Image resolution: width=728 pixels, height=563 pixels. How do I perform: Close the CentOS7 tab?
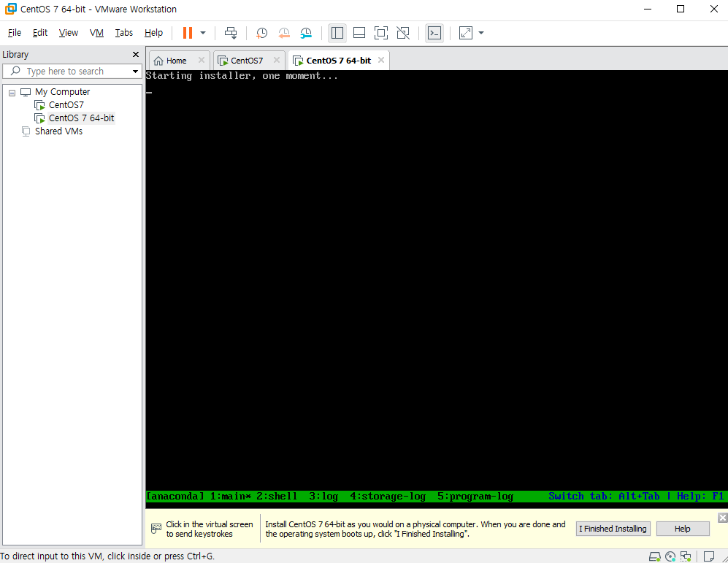point(277,60)
